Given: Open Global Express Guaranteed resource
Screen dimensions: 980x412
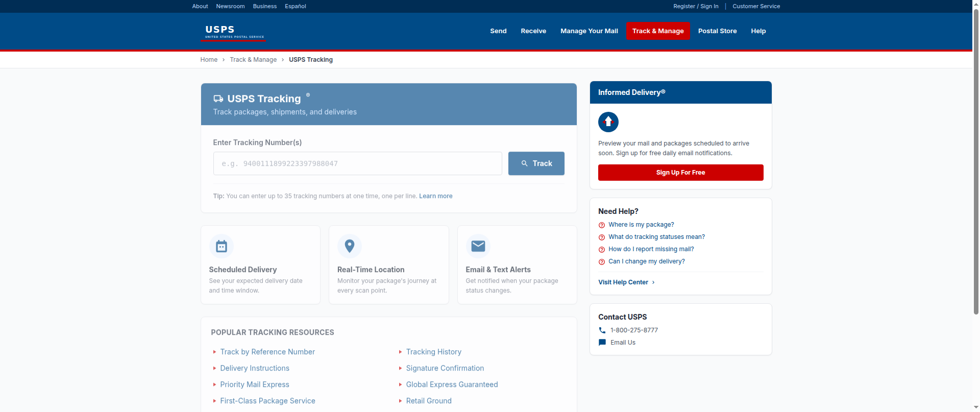Looking at the screenshot, I should tap(452, 384).
